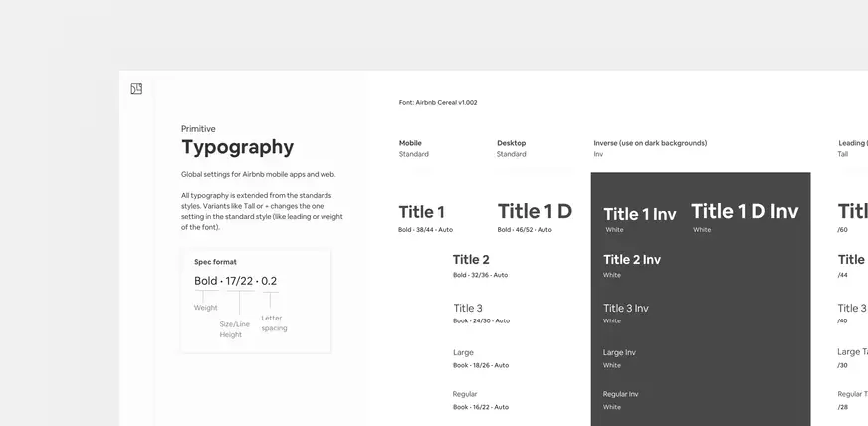Click the '/40' leading spec

pyautogui.click(x=842, y=320)
